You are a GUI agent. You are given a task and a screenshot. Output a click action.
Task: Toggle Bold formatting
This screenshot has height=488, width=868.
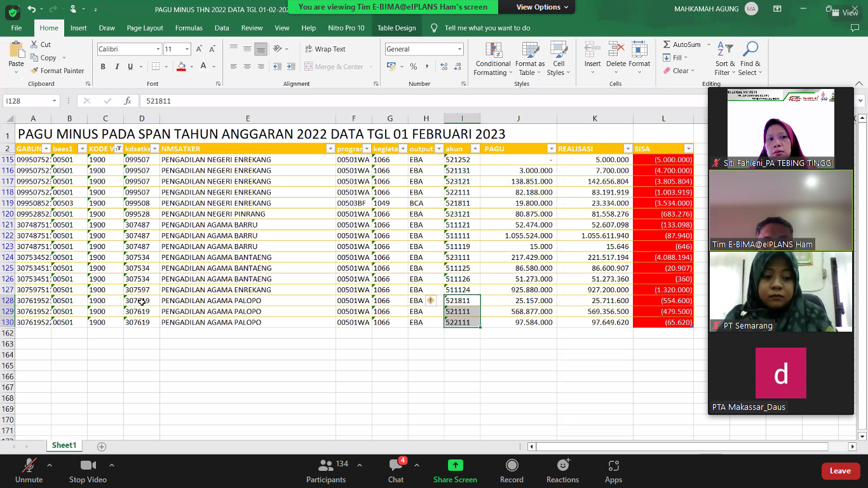click(103, 67)
